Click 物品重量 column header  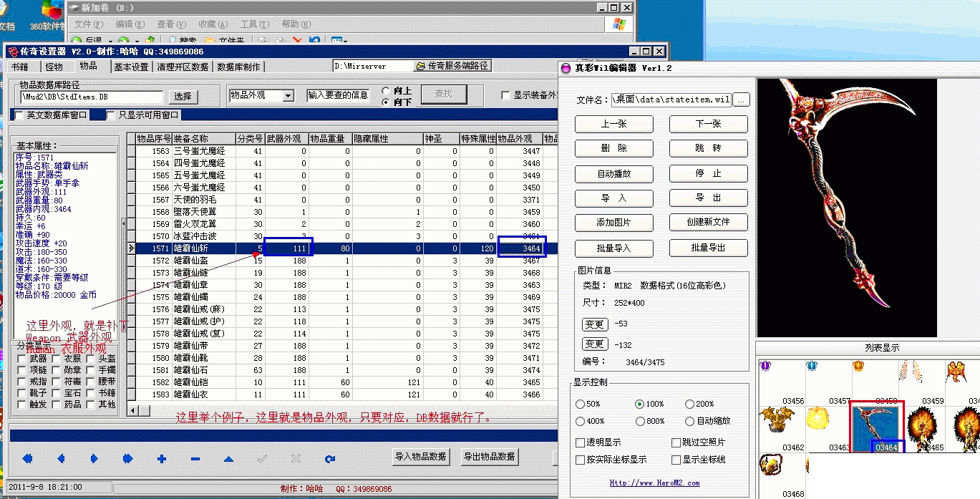329,138
